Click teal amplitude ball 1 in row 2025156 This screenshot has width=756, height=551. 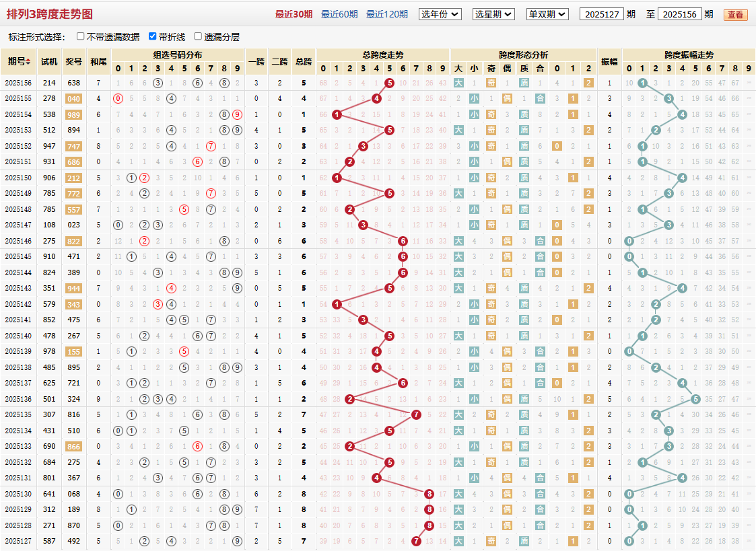click(x=642, y=83)
